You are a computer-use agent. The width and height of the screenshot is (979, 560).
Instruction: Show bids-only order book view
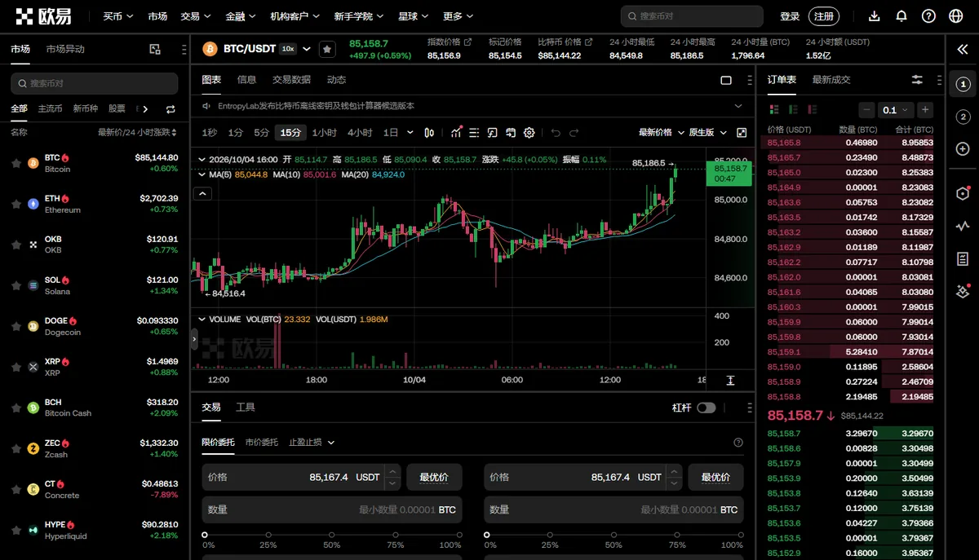(x=793, y=109)
